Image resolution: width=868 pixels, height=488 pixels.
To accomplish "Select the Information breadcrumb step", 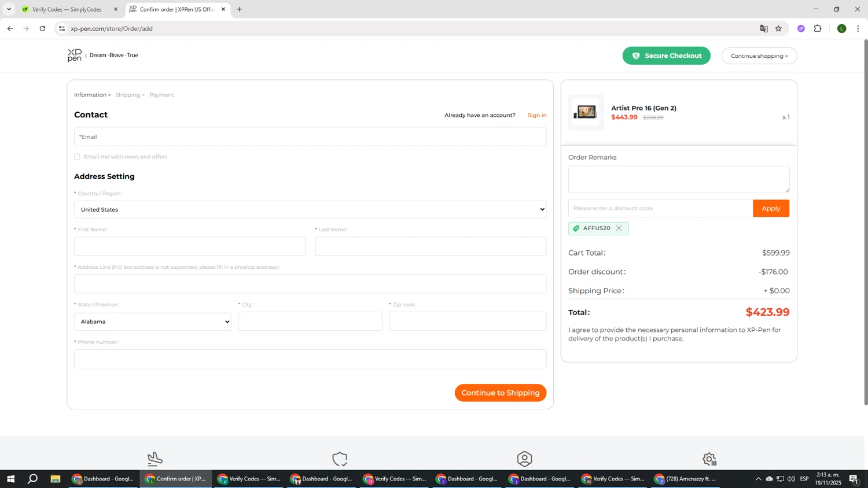I will (x=92, y=95).
